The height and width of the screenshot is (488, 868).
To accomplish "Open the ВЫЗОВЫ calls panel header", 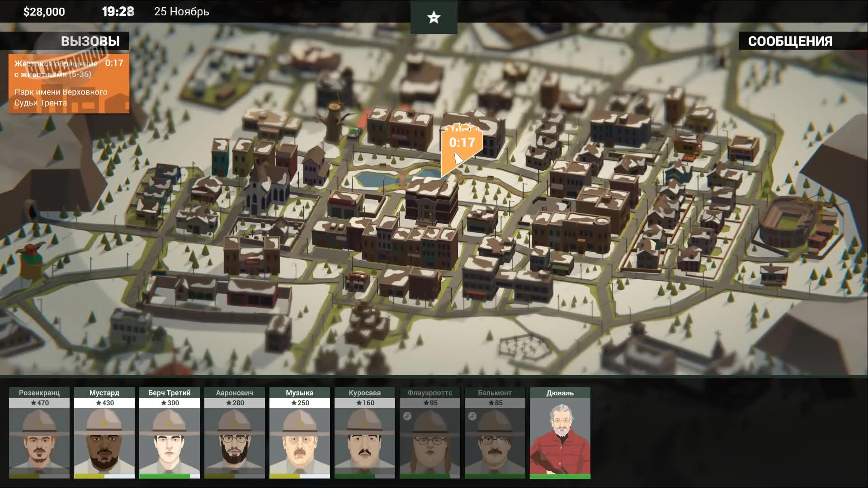I will coord(90,41).
